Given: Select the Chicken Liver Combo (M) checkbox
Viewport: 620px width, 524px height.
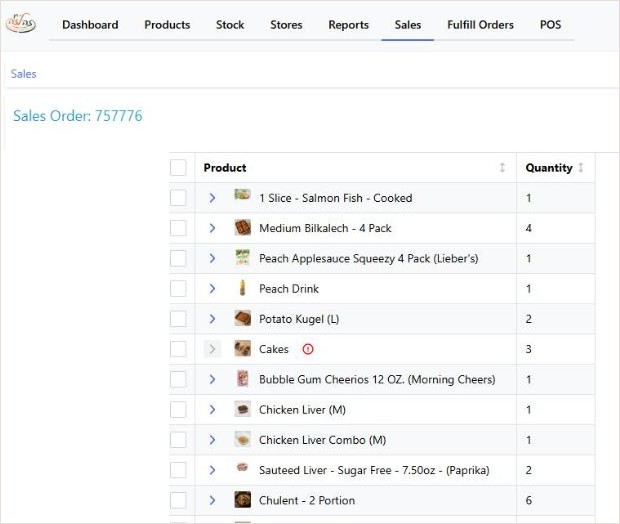Looking at the screenshot, I should click(178, 440).
